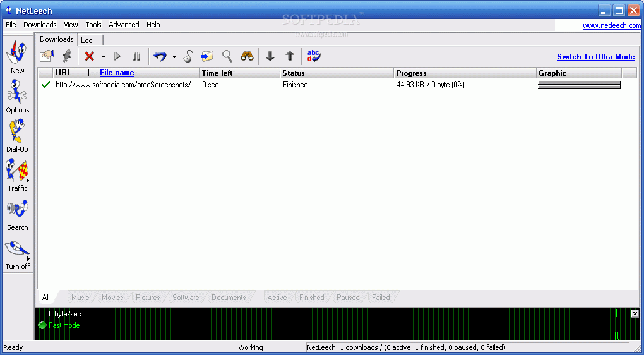Click the blue curved arrow icon

160,56
